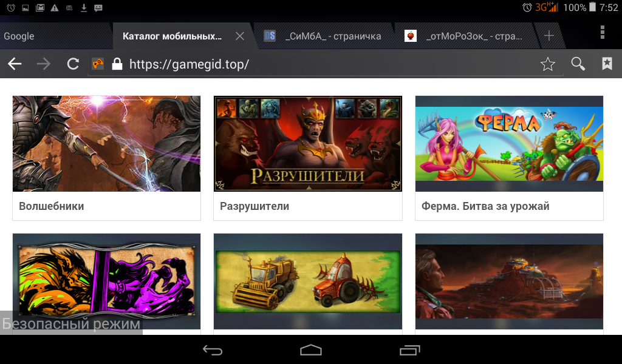The height and width of the screenshot is (364, 622).
Task: Tap the forward navigation arrow
Action: (44, 64)
